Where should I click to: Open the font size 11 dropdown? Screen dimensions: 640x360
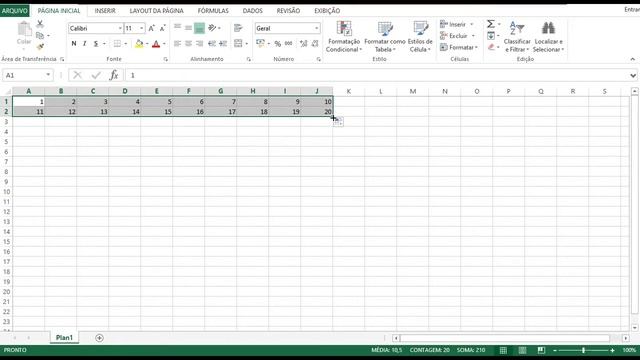(142, 28)
